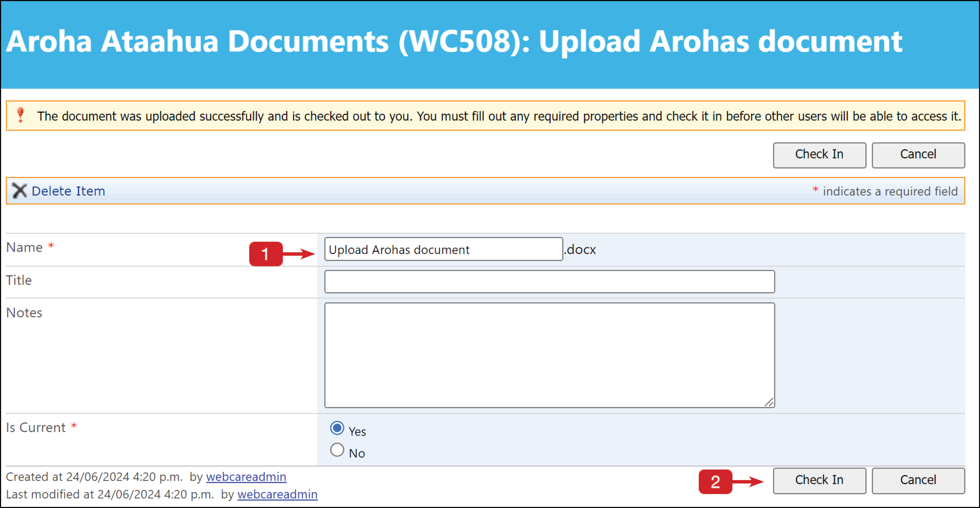Click the Name input field

[443, 249]
